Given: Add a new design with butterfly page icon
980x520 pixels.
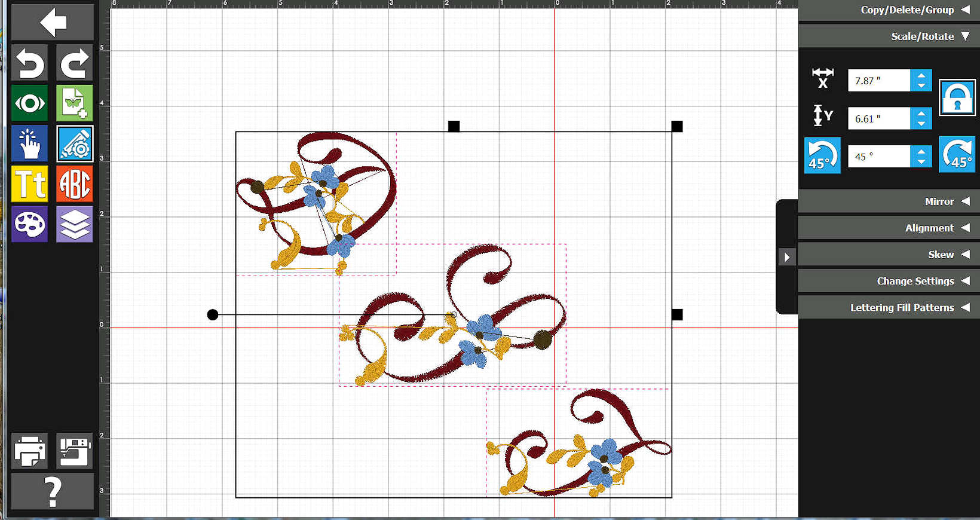Looking at the screenshot, I should point(75,103).
